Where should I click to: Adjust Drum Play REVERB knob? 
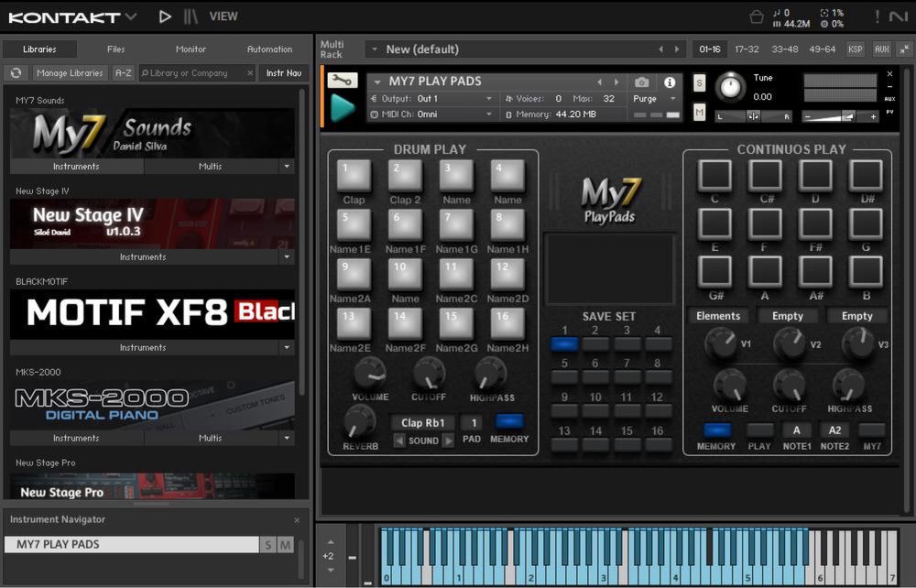pyautogui.click(x=359, y=421)
